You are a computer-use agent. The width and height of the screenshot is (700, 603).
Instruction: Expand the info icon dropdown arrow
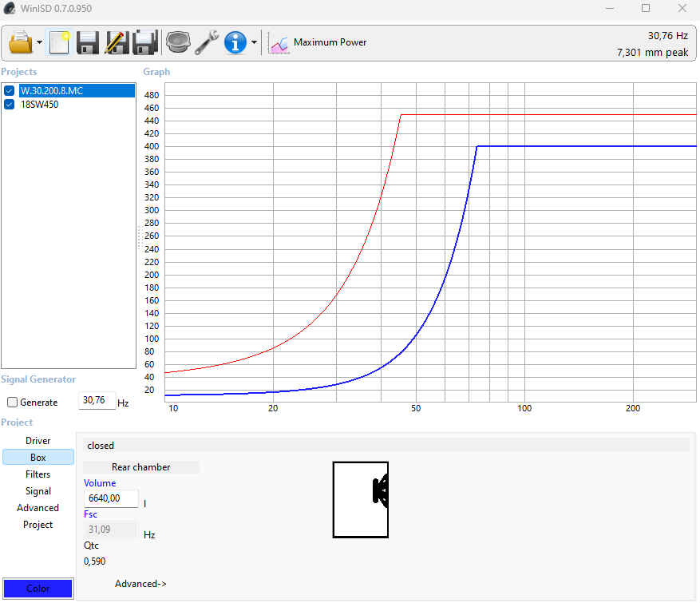tap(254, 42)
